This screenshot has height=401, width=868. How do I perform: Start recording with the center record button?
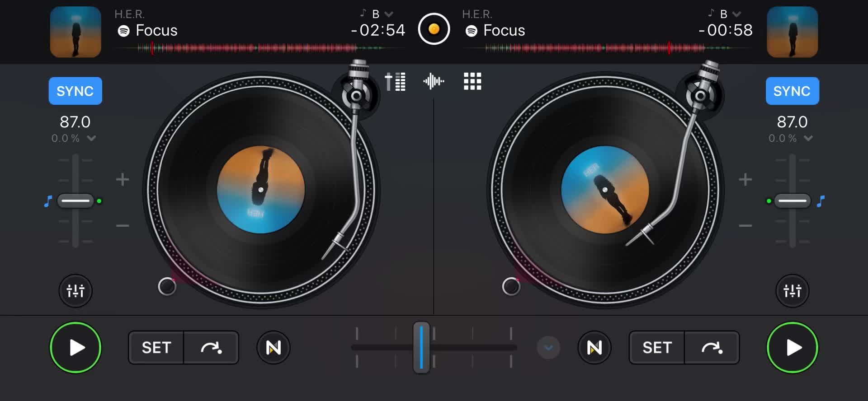click(x=434, y=29)
